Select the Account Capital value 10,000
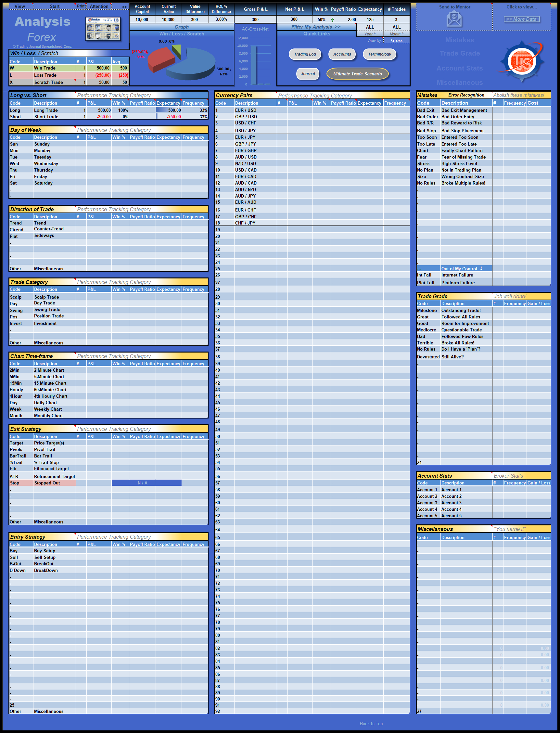The image size is (560, 733). pos(142,19)
